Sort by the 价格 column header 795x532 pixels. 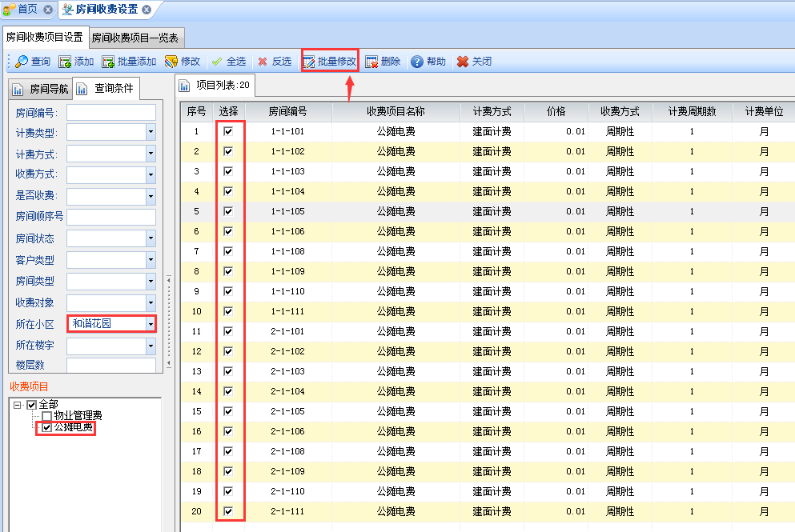556,111
